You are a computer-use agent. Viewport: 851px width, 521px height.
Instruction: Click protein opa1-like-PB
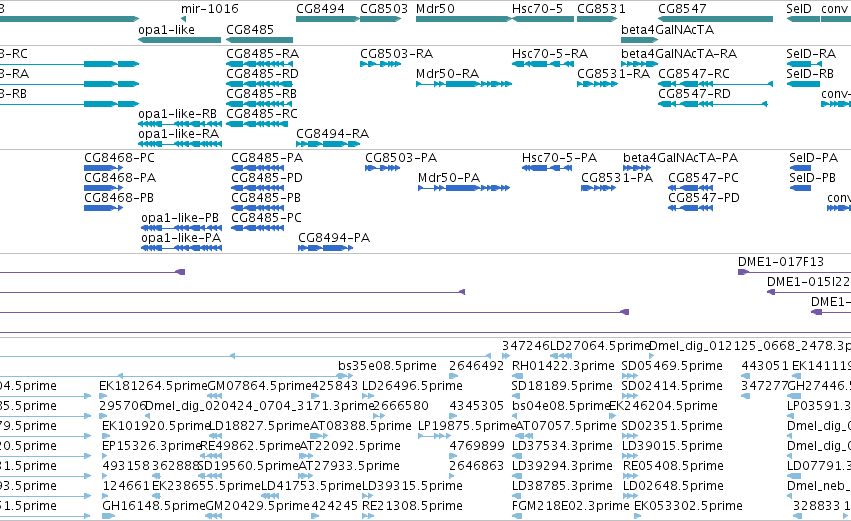point(181,228)
